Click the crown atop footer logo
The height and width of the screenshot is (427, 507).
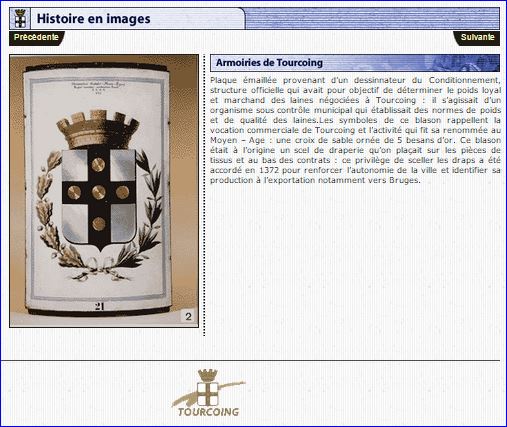(x=208, y=375)
